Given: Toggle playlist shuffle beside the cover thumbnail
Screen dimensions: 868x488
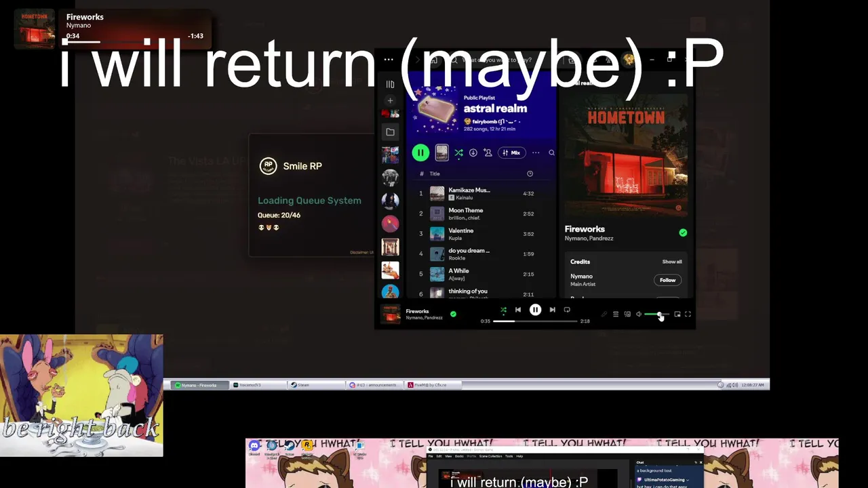Looking at the screenshot, I should point(458,153).
